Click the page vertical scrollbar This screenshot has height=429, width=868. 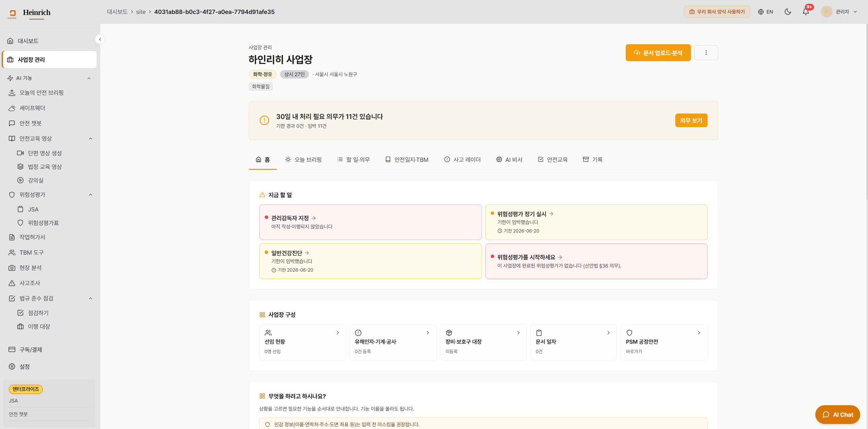tap(866, 112)
